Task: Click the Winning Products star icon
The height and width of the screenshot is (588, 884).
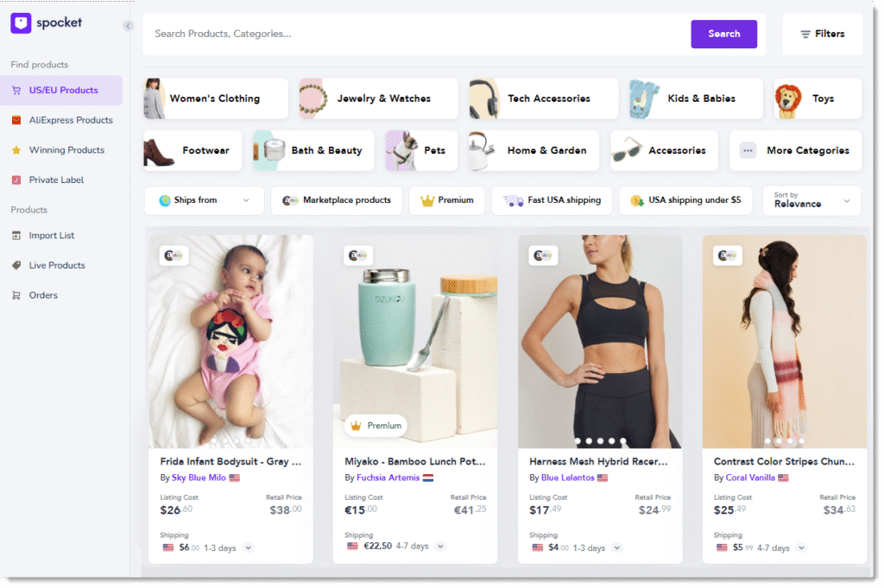Action: pyautogui.click(x=16, y=150)
